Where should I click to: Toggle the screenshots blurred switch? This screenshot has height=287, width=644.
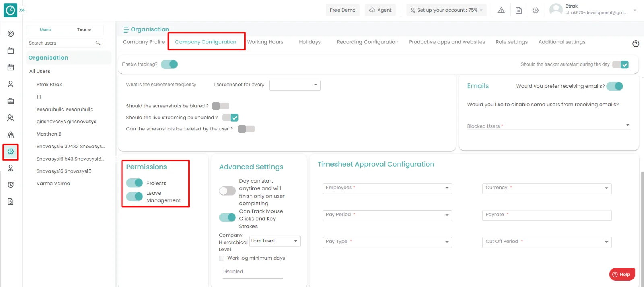(220, 106)
